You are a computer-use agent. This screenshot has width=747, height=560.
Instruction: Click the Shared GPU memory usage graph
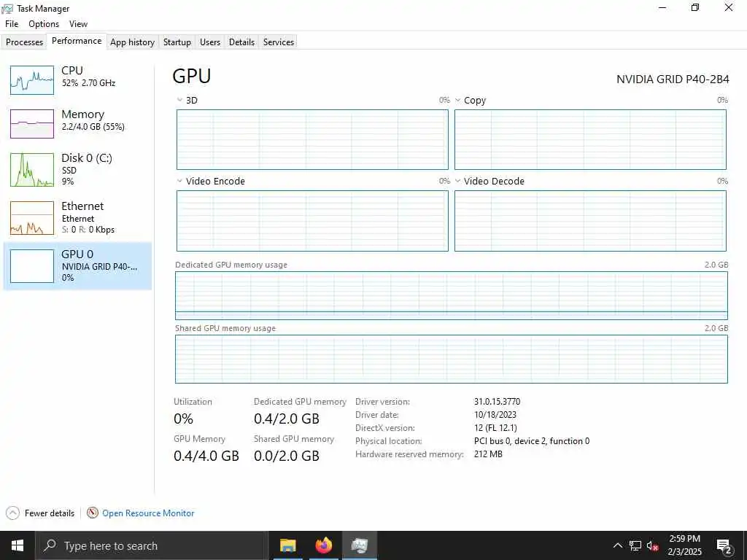tap(451, 359)
